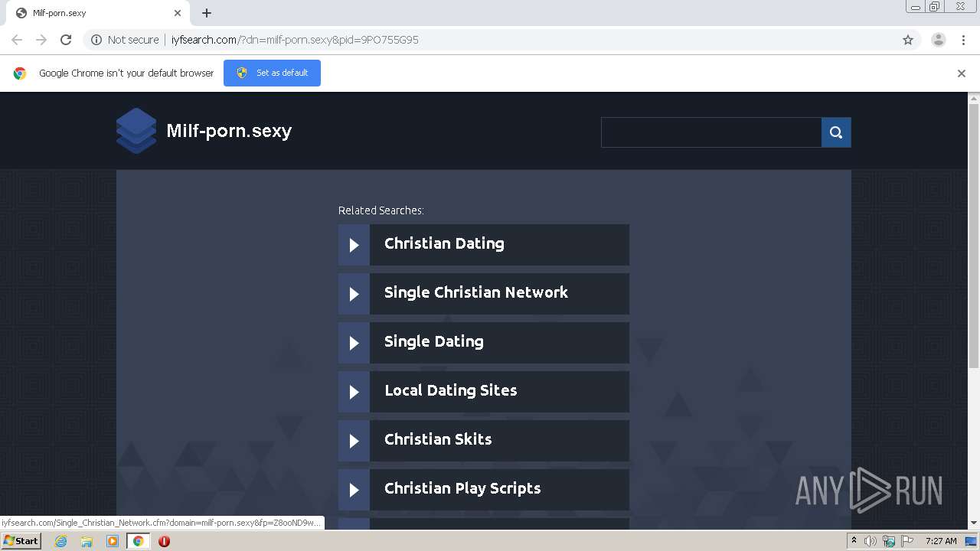Click the taskbar clock showing 7:27 AM

pos(941,541)
